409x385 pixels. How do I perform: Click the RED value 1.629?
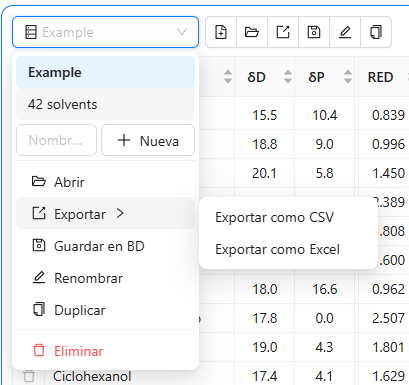click(x=388, y=376)
